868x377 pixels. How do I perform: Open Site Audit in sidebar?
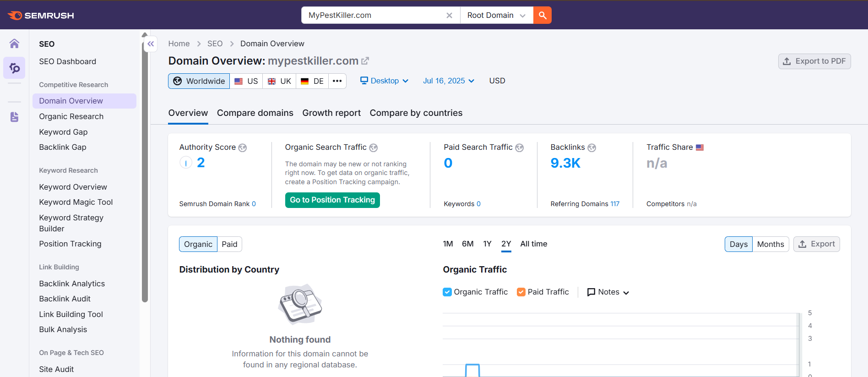tap(56, 369)
